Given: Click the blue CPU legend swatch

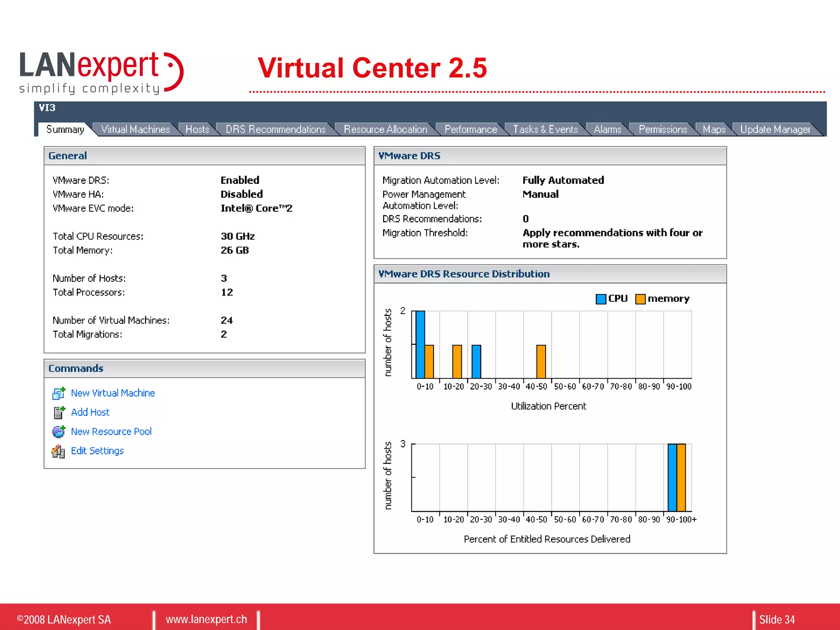Looking at the screenshot, I should point(601,299).
